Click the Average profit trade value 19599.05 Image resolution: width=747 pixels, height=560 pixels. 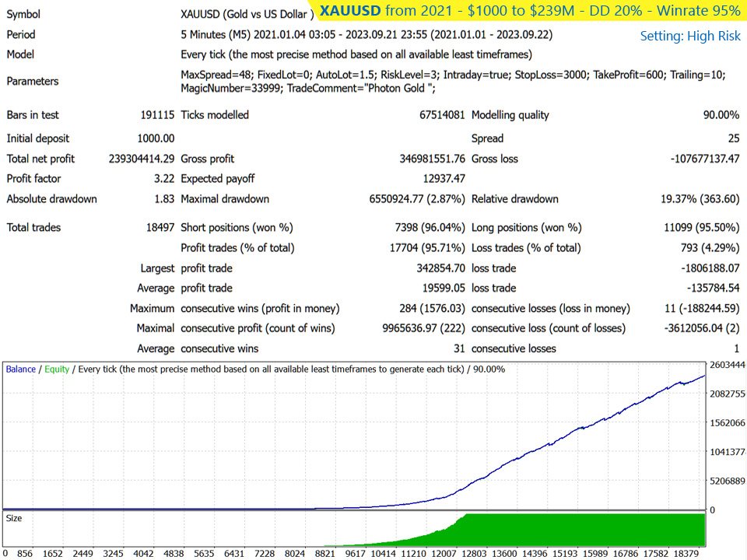444,288
